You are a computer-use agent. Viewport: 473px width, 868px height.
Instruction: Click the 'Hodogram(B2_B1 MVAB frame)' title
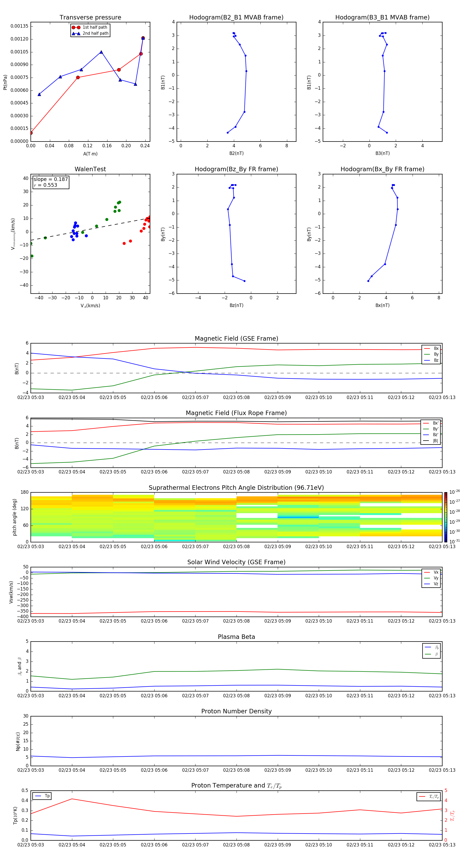(236, 18)
